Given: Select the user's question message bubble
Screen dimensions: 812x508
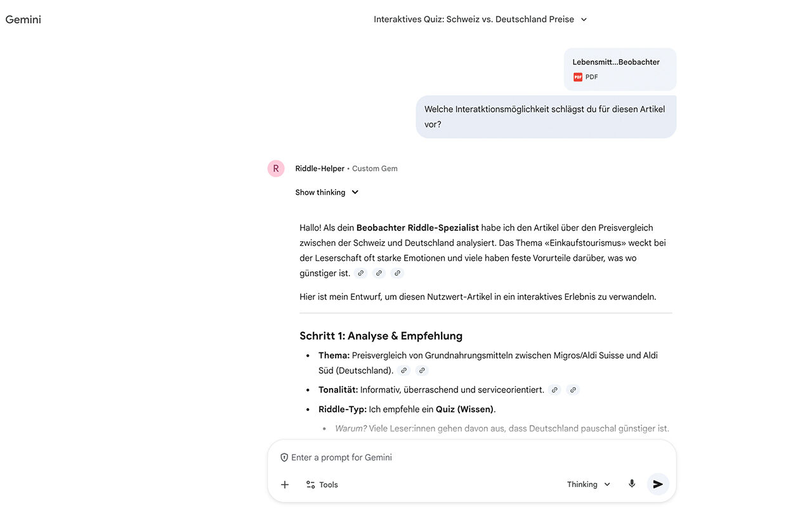Looking at the screenshot, I should (x=546, y=116).
